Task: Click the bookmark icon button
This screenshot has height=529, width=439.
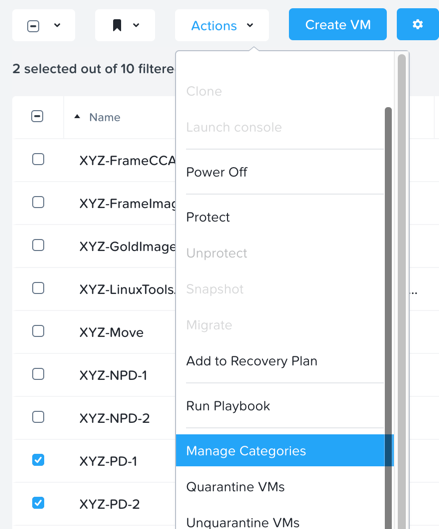Action: (x=117, y=25)
